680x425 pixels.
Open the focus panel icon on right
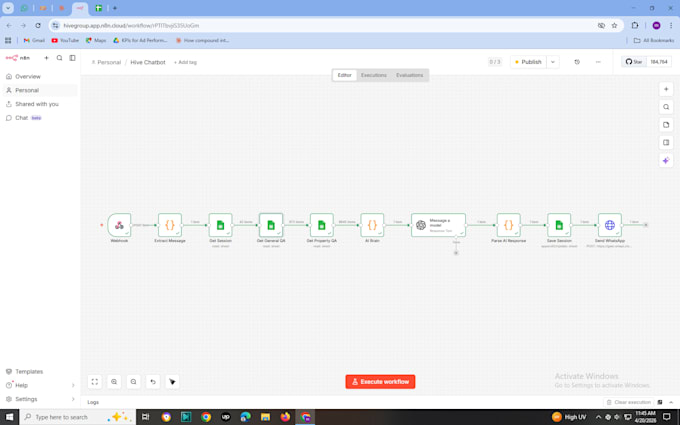tap(666, 143)
